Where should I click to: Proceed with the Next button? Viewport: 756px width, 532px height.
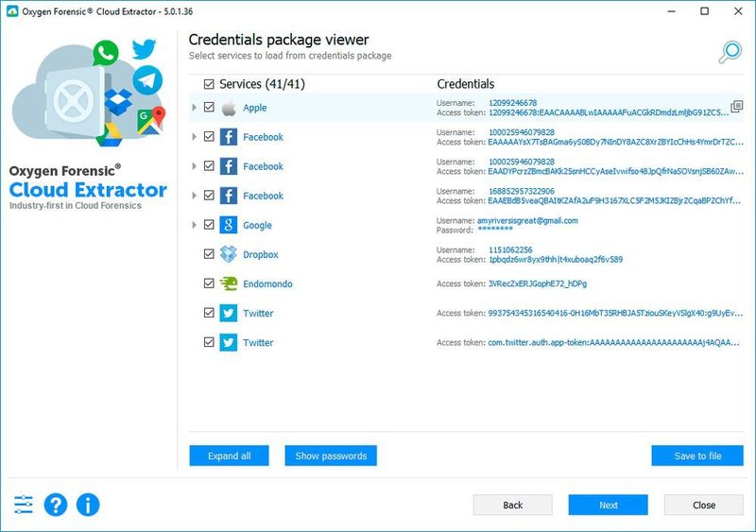point(608,505)
